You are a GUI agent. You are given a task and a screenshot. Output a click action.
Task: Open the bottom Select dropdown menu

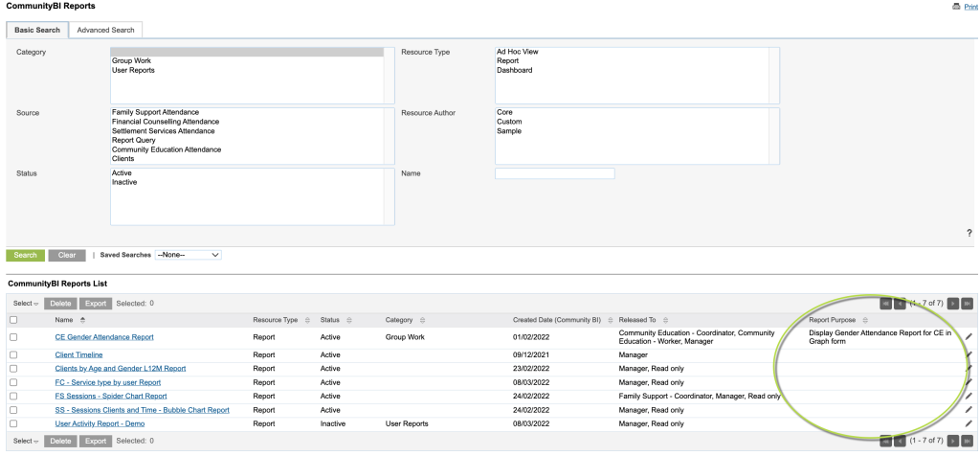click(26, 441)
